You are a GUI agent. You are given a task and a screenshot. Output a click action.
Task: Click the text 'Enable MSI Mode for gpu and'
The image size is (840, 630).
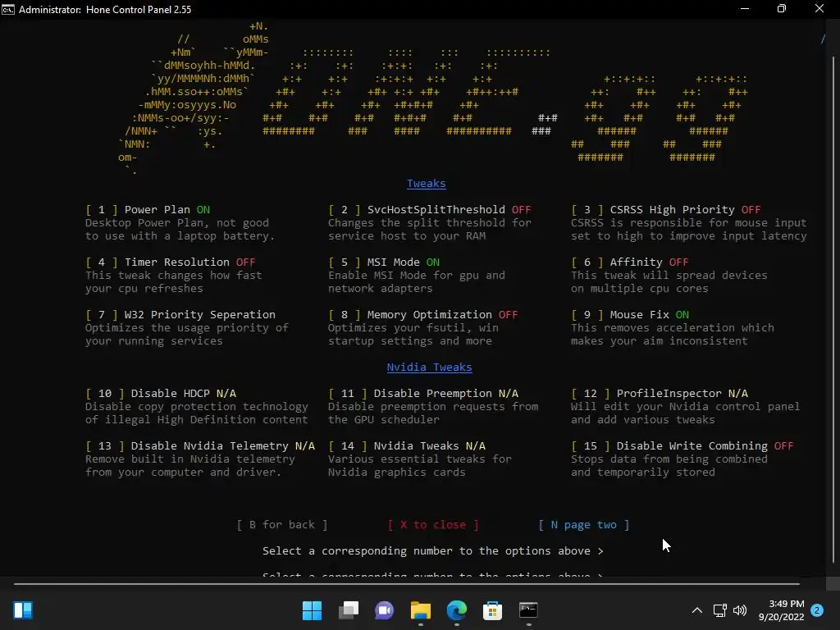[416, 276]
